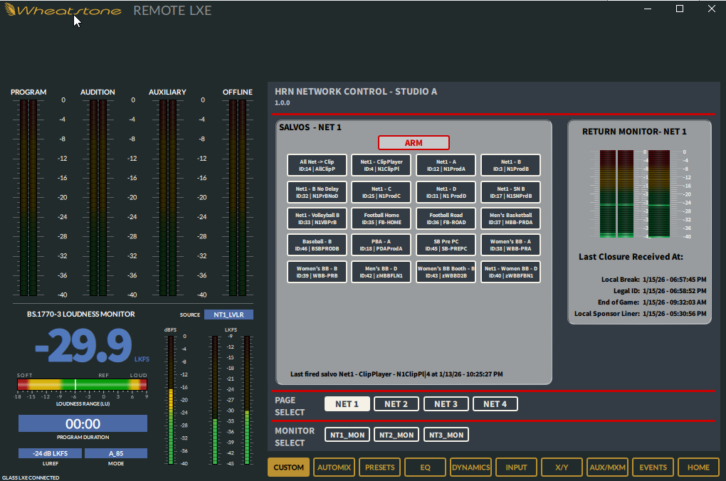This screenshot has width=726, height=481.
Task: Click the 00:00 program duration timer
Action: coord(83,424)
